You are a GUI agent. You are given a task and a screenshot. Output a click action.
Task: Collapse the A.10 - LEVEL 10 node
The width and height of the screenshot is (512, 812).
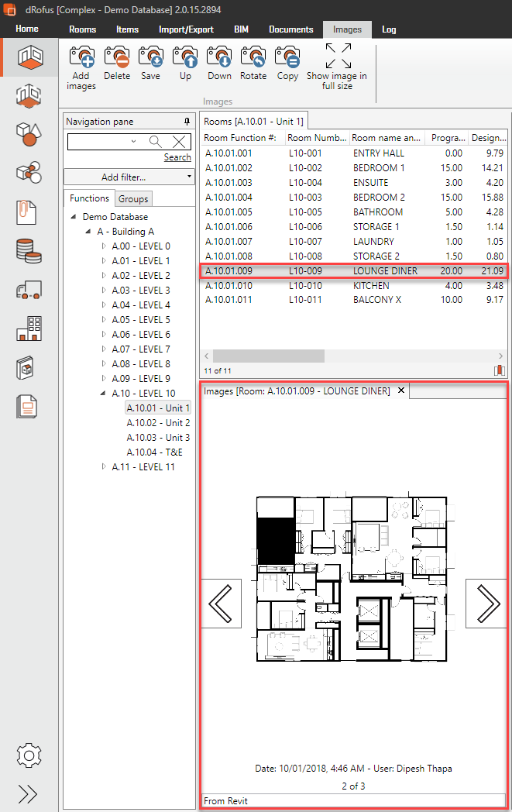(105, 394)
